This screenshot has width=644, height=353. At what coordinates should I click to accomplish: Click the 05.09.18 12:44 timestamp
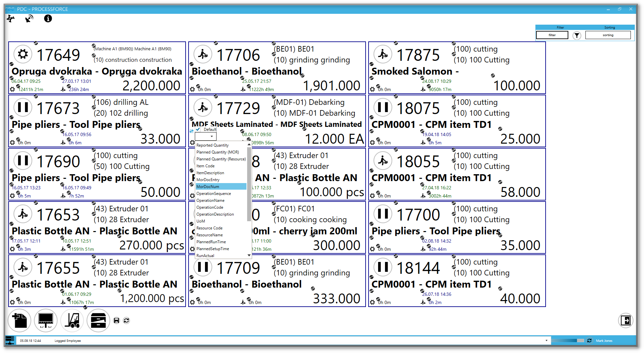tap(31, 341)
